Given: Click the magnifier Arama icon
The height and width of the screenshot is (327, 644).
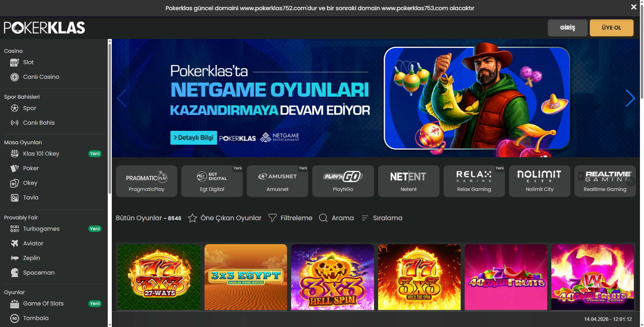Looking at the screenshot, I should click(x=323, y=218).
